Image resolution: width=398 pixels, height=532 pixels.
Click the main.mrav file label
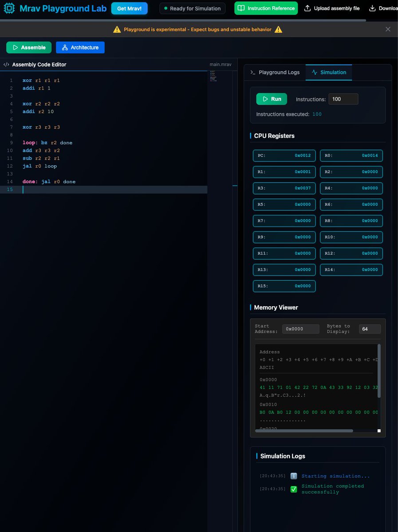point(221,65)
